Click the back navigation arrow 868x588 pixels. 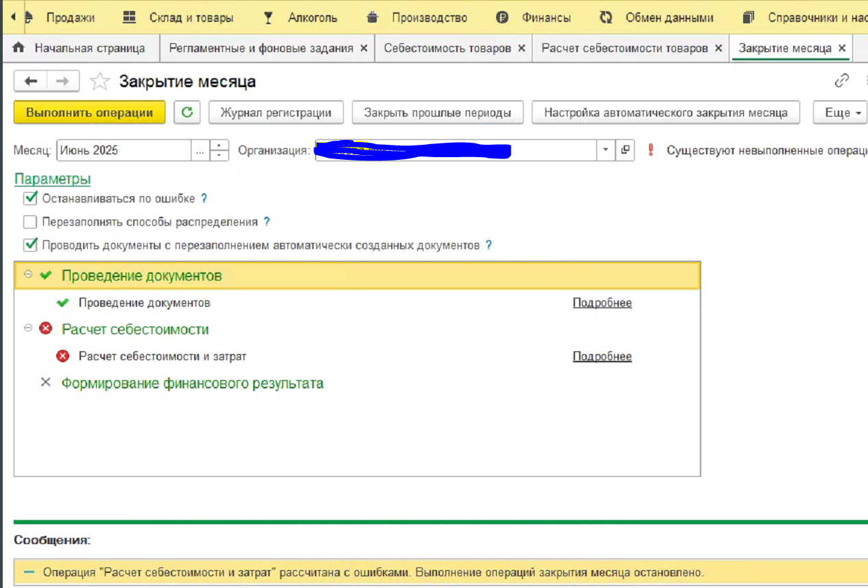30,82
